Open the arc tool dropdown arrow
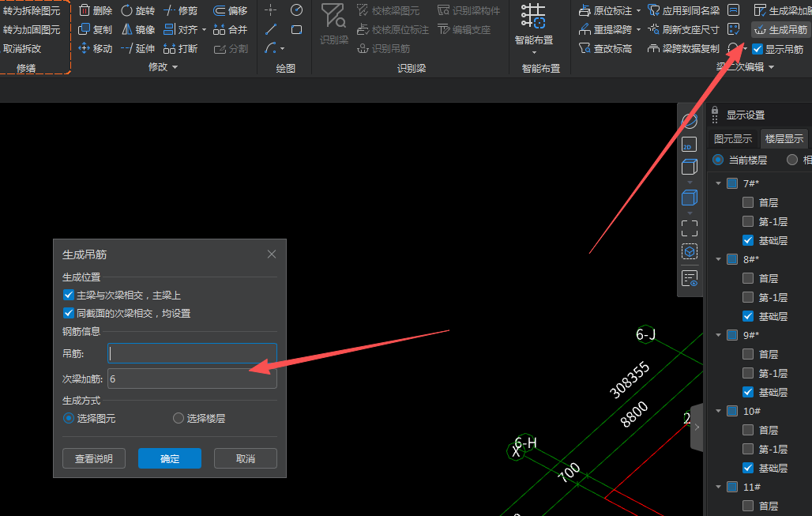This screenshot has height=516, width=812. [282, 49]
